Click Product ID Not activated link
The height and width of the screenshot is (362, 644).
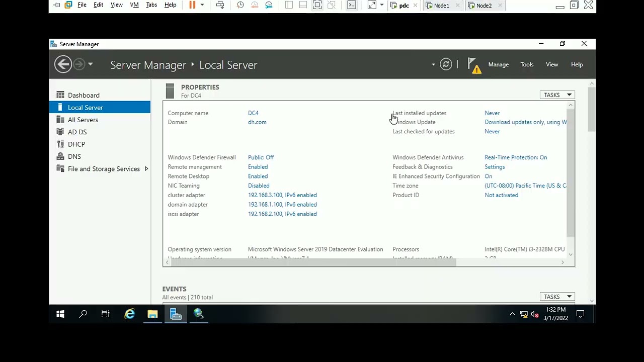501,195
